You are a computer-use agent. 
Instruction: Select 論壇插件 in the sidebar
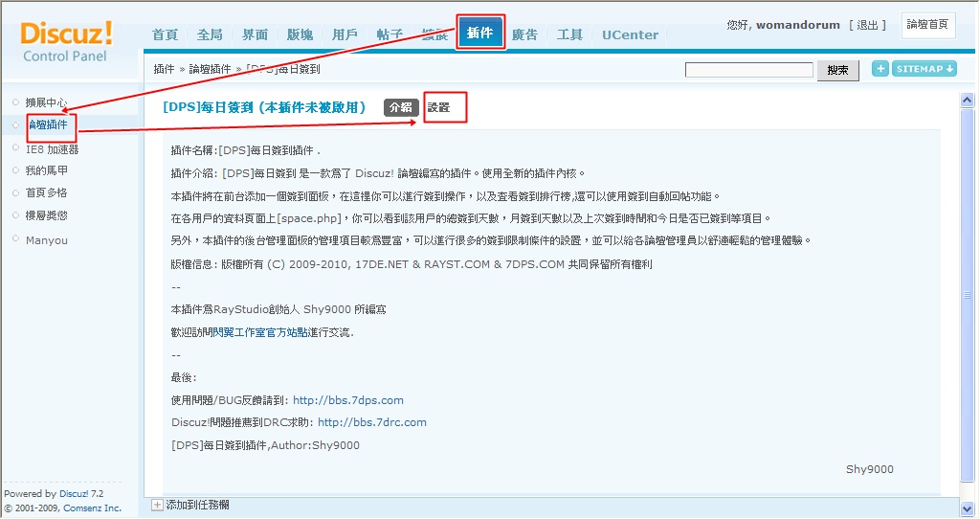click(x=48, y=125)
